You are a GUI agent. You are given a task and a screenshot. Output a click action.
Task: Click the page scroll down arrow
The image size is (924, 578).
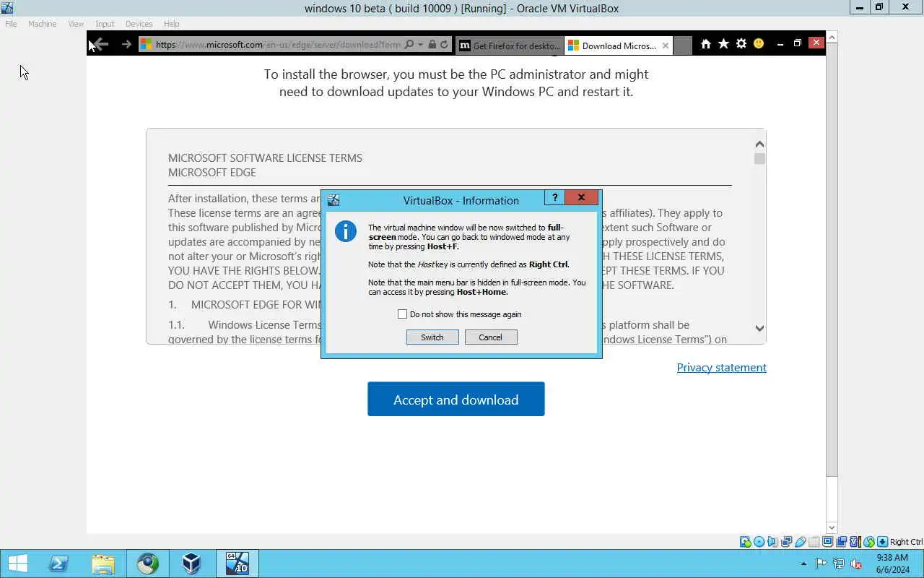coord(832,528)
